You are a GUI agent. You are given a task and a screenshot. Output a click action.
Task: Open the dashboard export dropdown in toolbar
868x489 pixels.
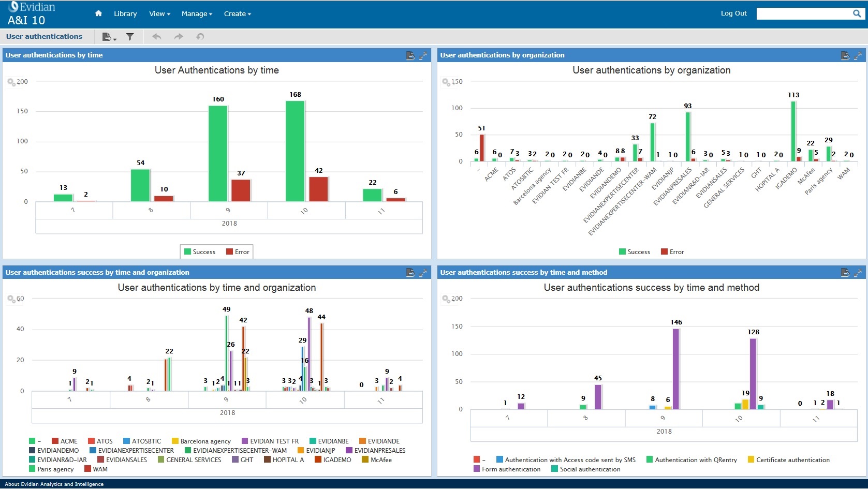pyautogui.click(x=109, y=37)
